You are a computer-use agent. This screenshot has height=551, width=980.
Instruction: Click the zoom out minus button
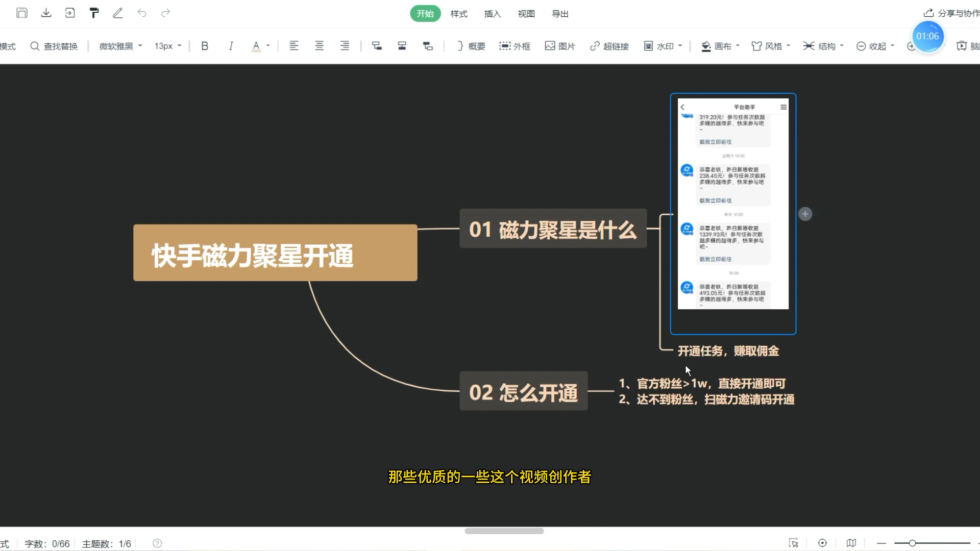(881, 543)
